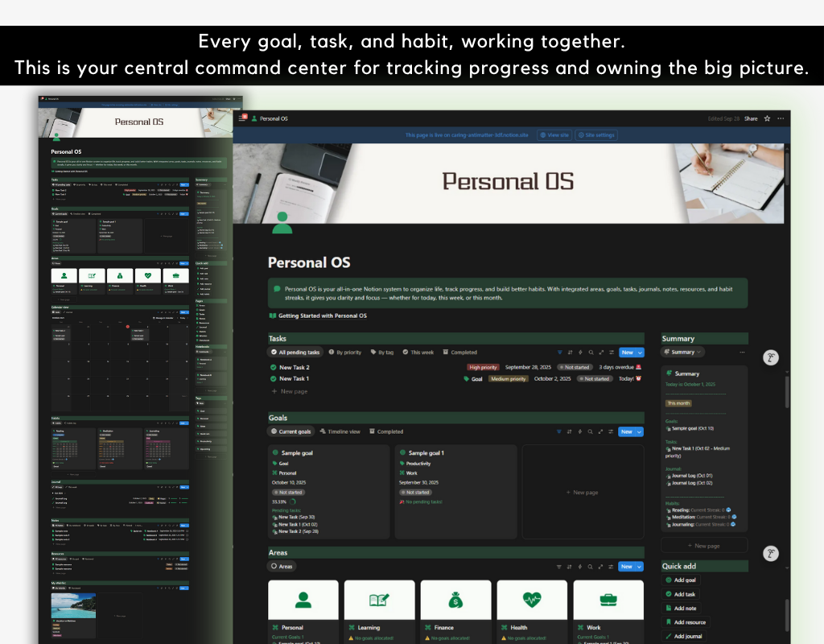Click the search icon in Goals toolbar

tap(590, 432)
